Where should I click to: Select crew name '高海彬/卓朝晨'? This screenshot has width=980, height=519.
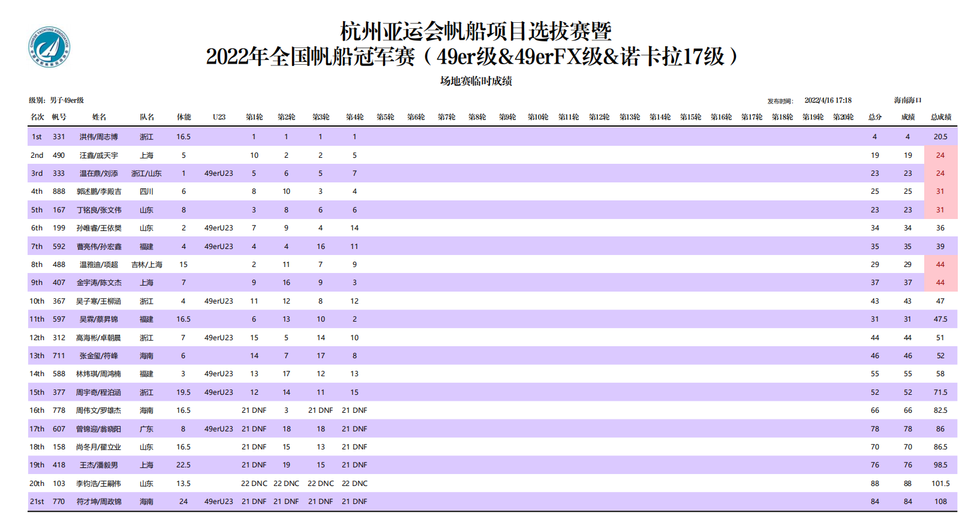(99, 338)
